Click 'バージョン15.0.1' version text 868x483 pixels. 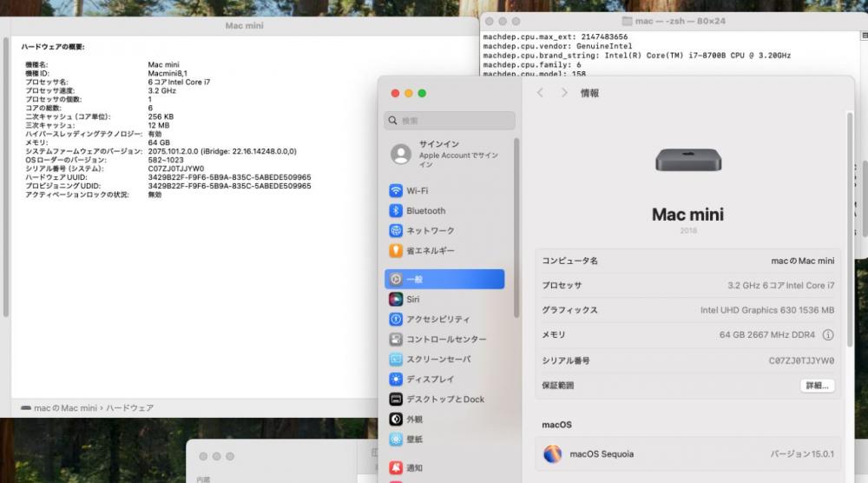[x=802, y=453]
